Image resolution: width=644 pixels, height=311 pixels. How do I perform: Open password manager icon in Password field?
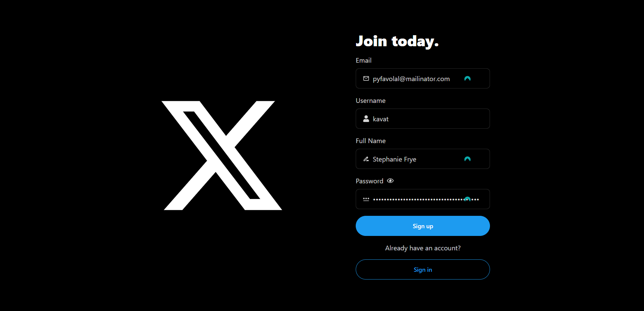pyautogui.click(x=467, y=199)
